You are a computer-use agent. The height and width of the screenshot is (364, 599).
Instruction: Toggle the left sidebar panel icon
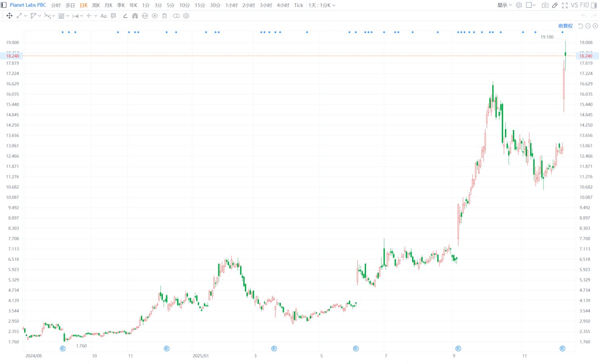(x=4, y=5)
